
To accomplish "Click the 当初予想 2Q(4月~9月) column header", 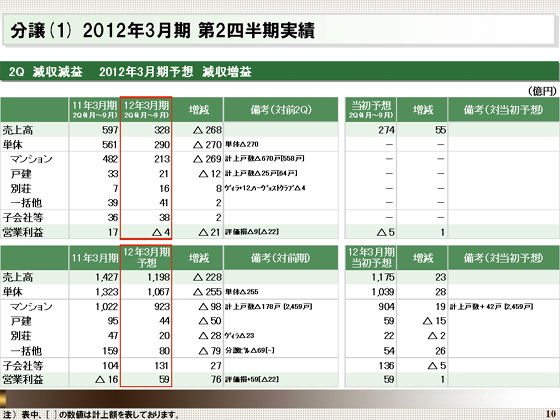I will click(x=371, y=110).
